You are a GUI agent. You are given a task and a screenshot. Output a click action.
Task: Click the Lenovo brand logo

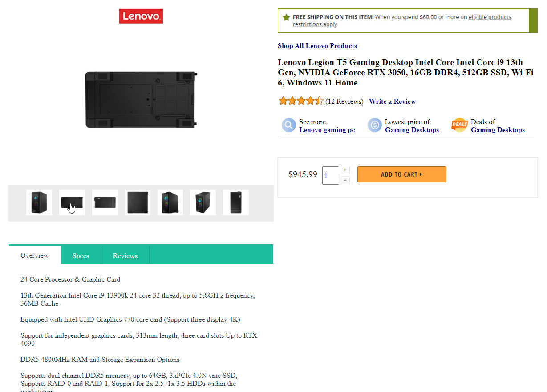(141, 16)
